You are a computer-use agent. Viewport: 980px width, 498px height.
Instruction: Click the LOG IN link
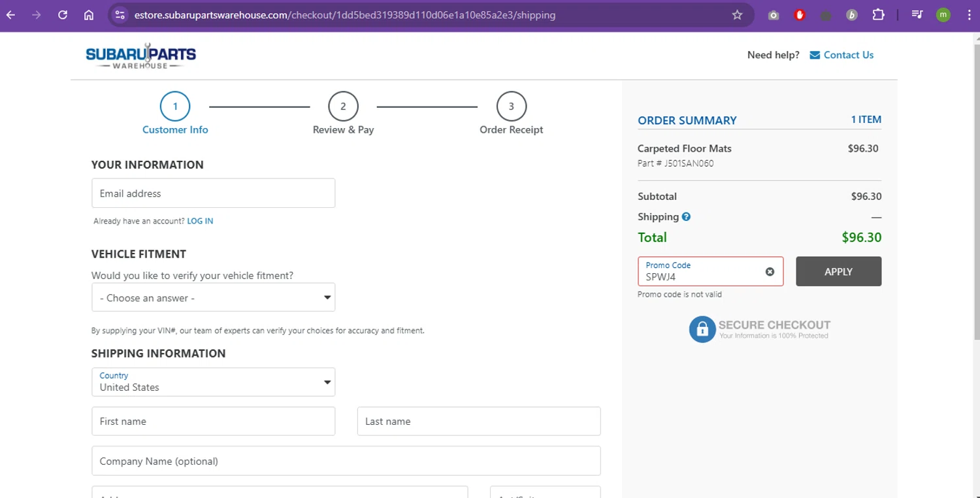coord(200,221)
